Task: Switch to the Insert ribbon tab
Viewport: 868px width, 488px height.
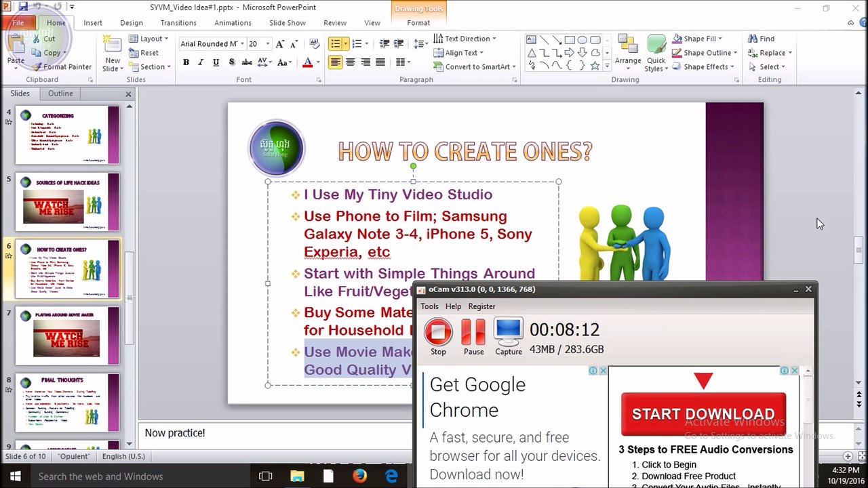Action: tap(93, 22)
